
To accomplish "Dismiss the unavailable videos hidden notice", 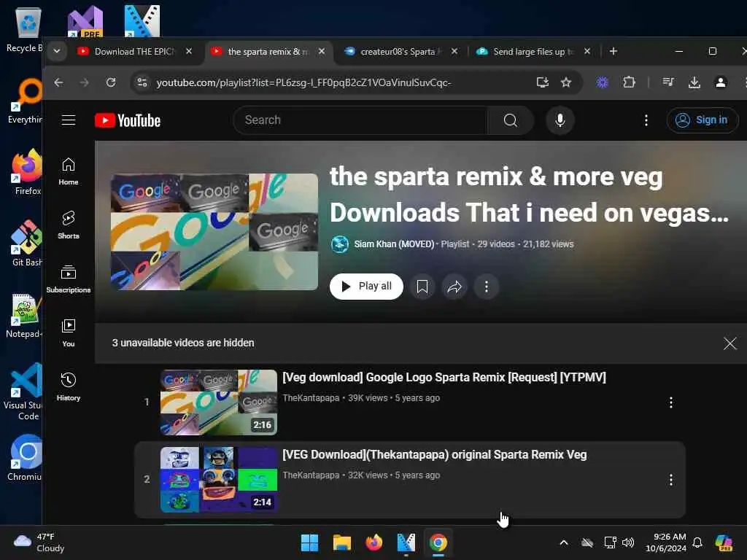I will (729, 343).
